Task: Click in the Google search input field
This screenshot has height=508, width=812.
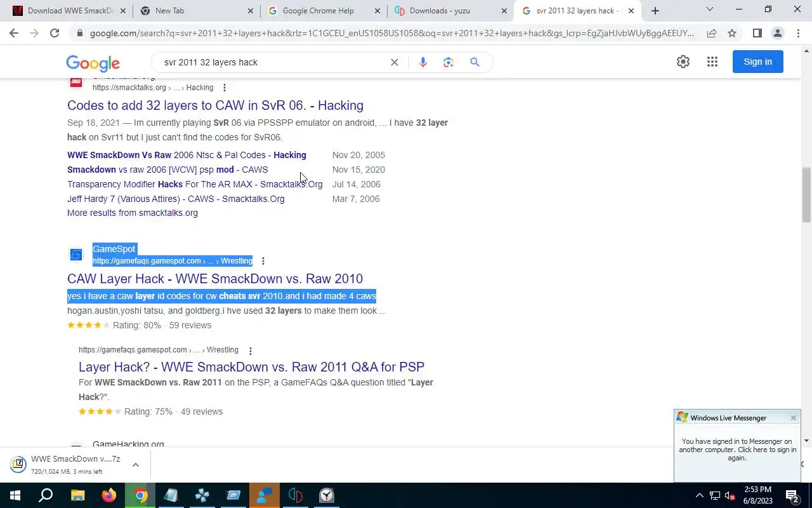Action: (273, 62)
